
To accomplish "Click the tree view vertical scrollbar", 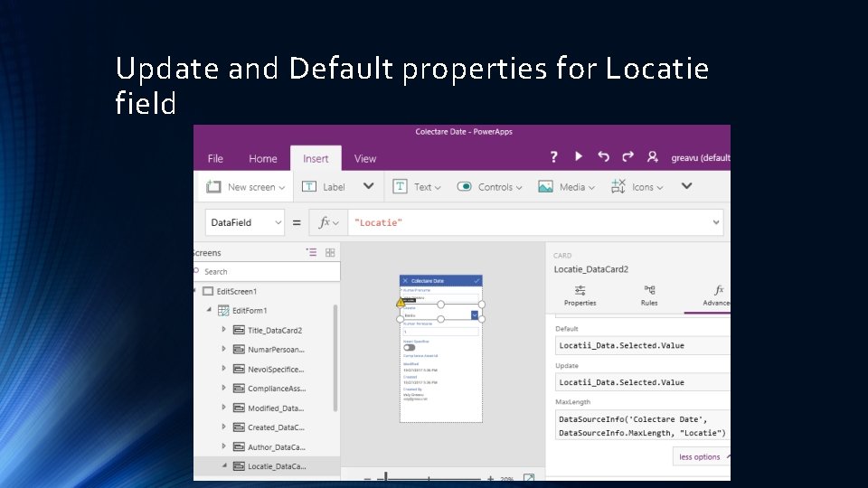I will pos(335,359).
